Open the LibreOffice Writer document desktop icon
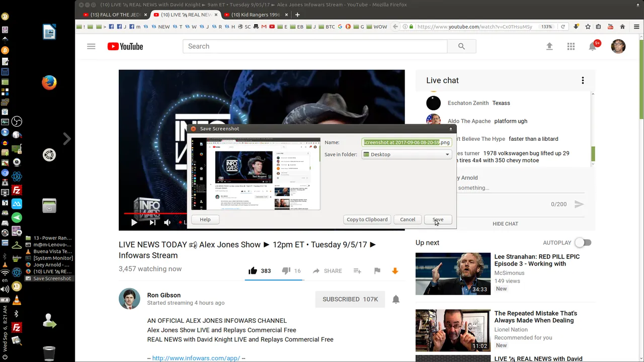This screenshot has width=644, height=362. pyautogui.click(x=49, y=32)
